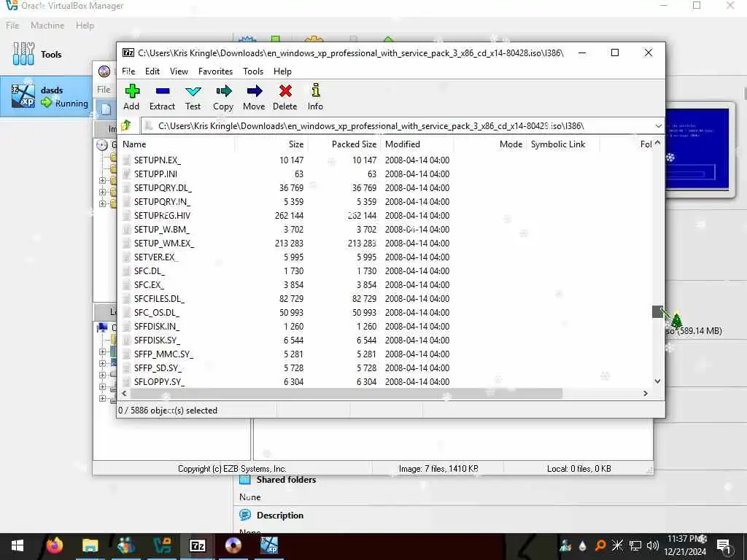Select file SETUPP.INI
The width and height of the screenshot is (747, 560).
[x=155, y=174]
